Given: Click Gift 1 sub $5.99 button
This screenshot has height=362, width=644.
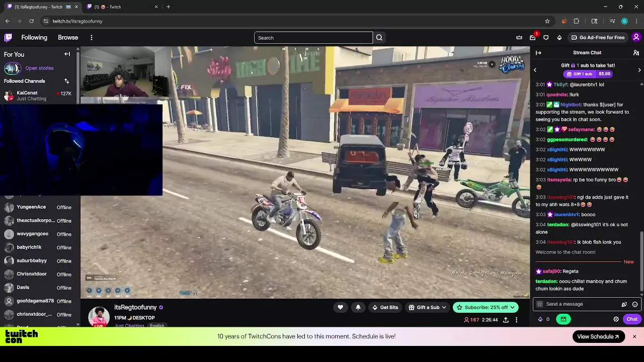Looking at the screenshot, I should [x=588, y=74].
